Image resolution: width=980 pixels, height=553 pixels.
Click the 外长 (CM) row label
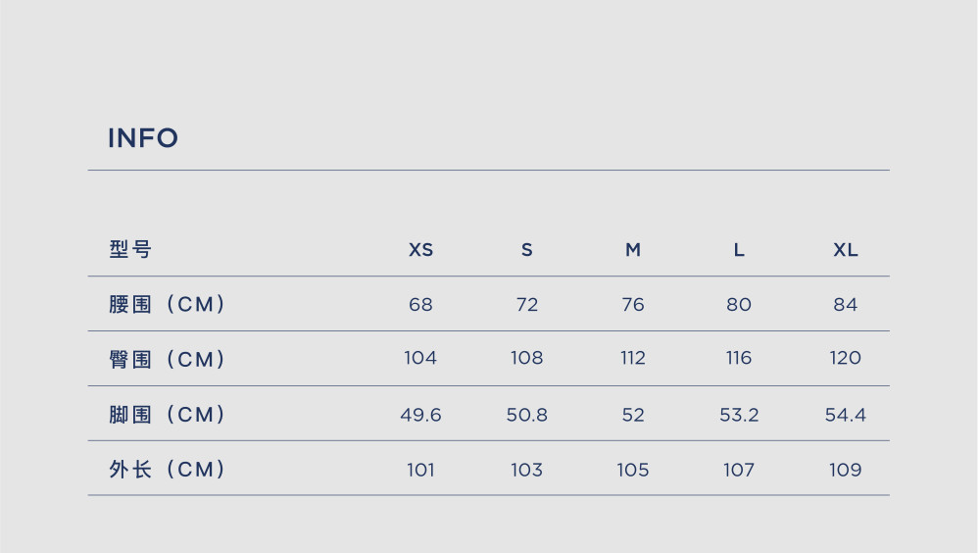pos(167,470)
